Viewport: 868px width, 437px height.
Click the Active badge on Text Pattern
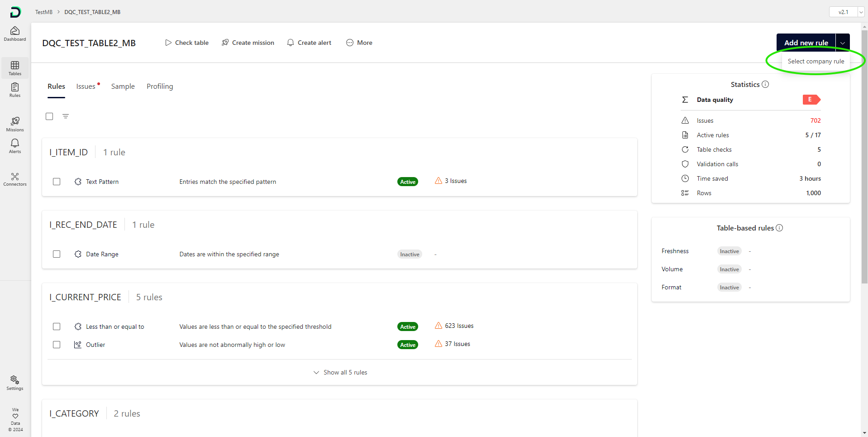[x=408, y=182]
